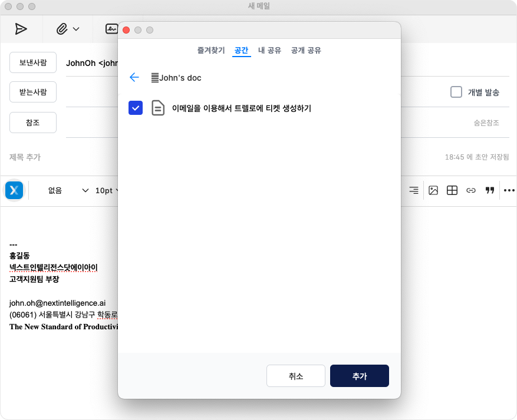Click the signature icon in toolbar

point(111,29)
